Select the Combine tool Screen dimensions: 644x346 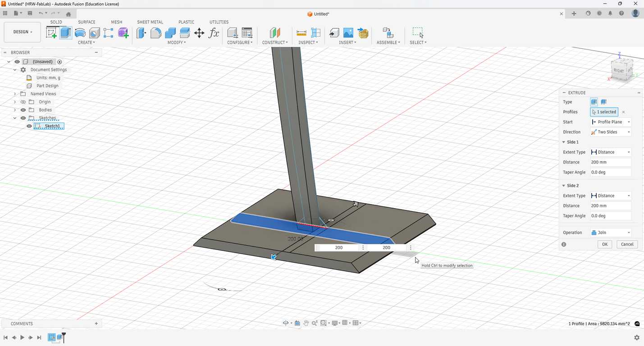[170, 33]
